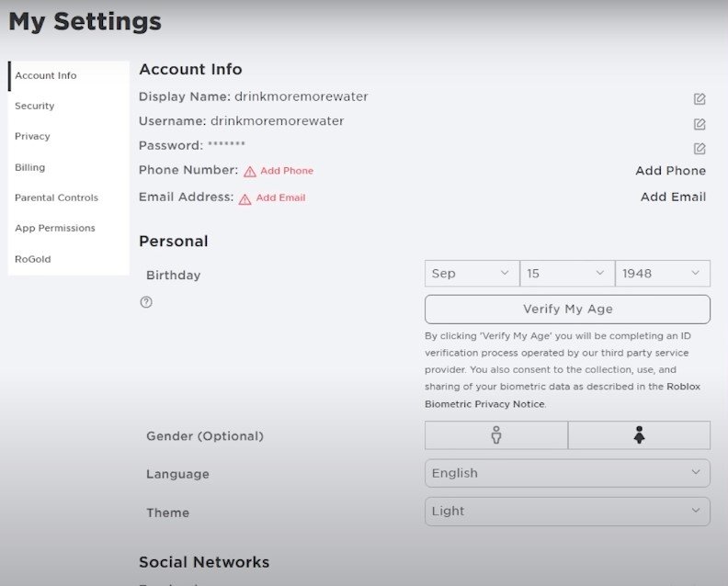Click the Gender (Optional) label
This screenshot has height=586, width=728.
coord(205,436)
